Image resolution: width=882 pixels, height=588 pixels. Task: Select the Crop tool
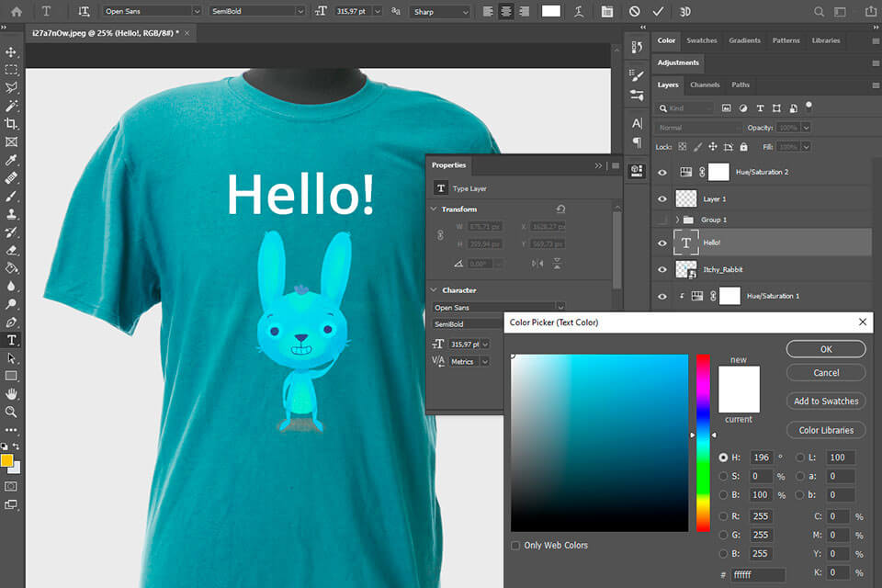11,123
